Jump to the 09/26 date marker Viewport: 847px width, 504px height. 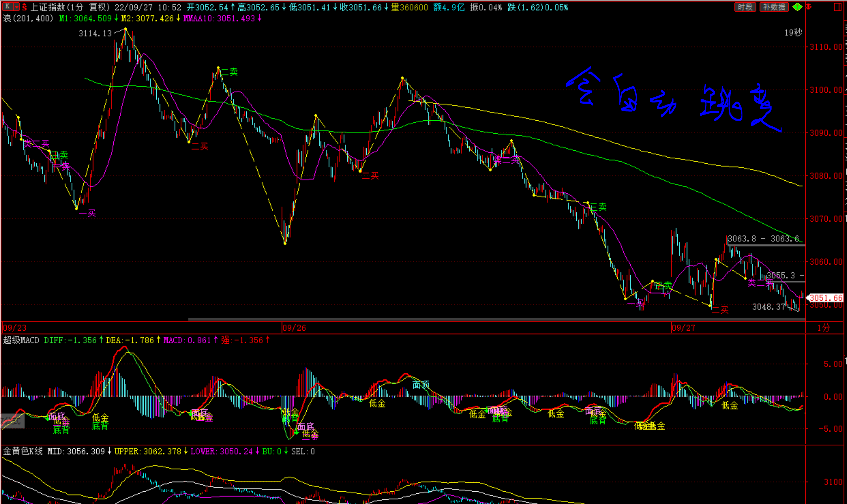[294, 328]
